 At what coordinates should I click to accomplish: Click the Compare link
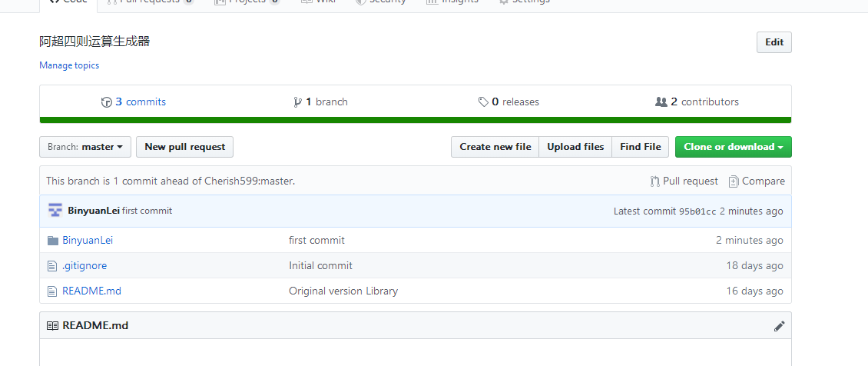pos(757,181)
